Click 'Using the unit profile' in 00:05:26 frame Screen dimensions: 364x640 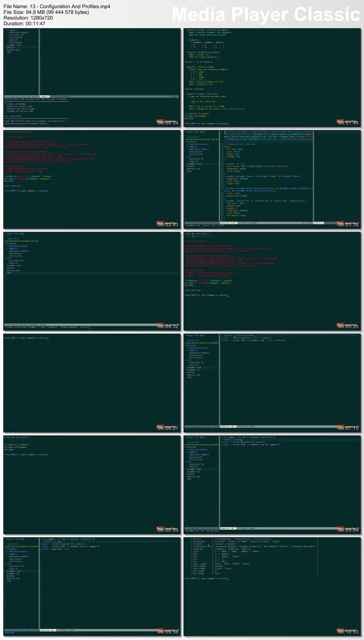(198, 234)
